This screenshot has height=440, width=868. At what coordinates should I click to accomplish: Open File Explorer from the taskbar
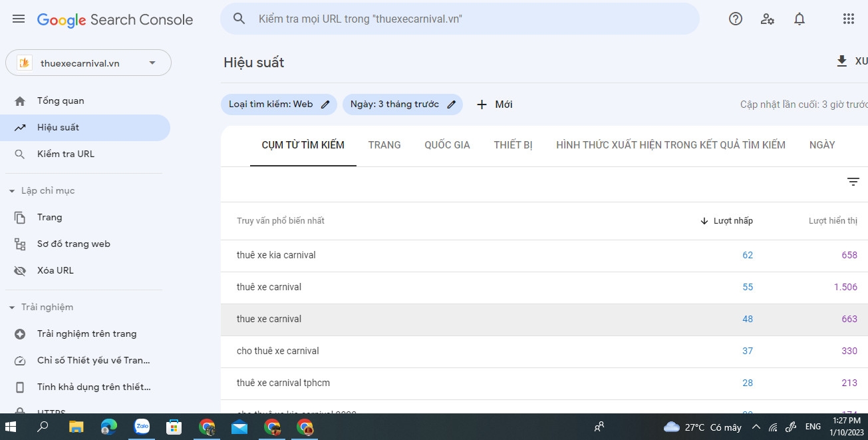coord(76,427)
